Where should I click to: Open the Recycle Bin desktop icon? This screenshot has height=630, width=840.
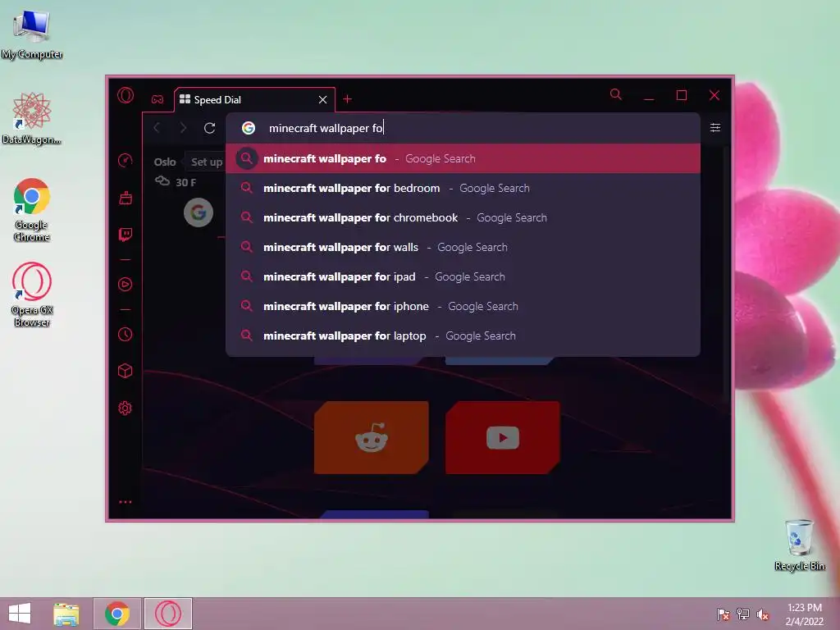[x=799, y=545]
